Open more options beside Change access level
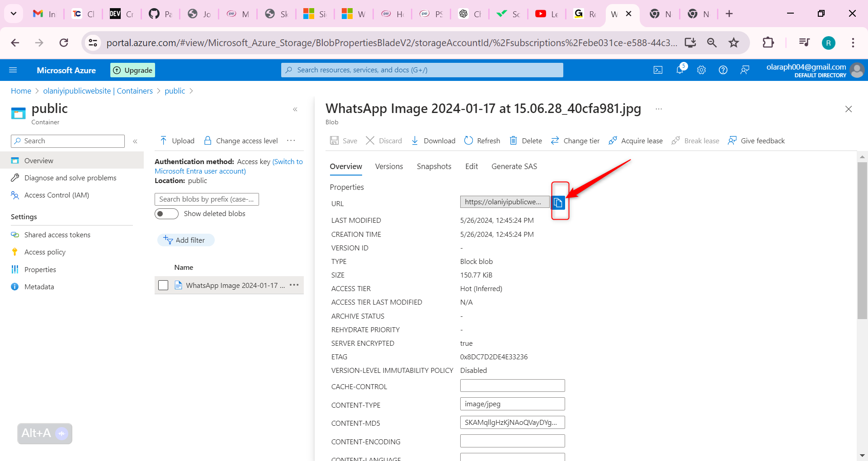The image size is (868, 461). coord(291,141)
